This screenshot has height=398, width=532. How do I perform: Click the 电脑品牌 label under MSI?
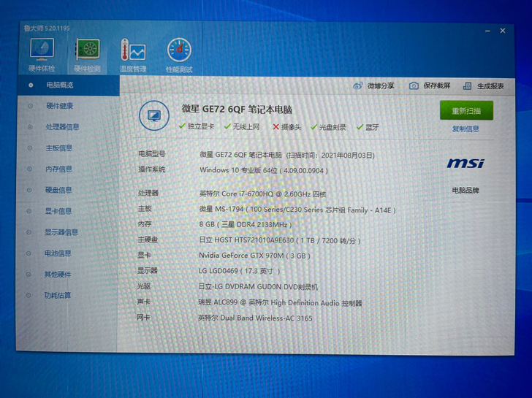465,190
